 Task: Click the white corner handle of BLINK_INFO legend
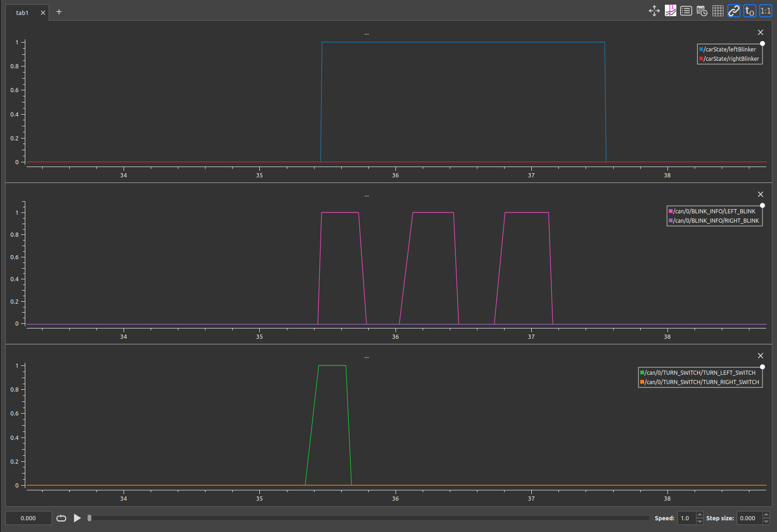tap(762, 205)
